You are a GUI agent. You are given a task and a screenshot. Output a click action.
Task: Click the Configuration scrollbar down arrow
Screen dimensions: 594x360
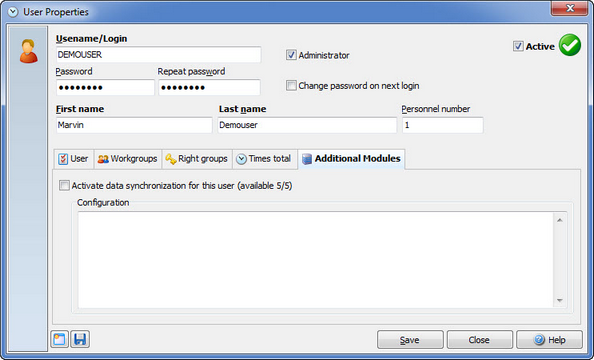[x=560, y=300]
